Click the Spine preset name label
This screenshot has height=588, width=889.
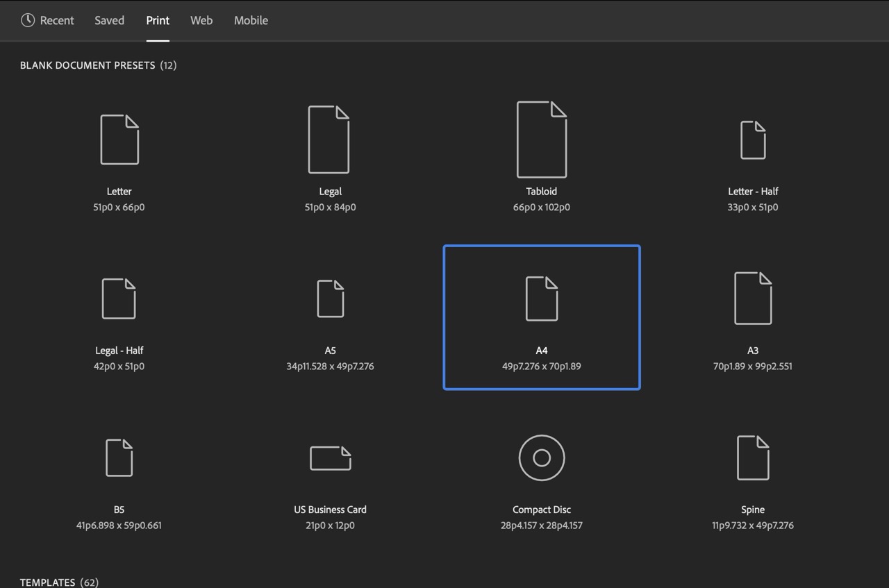click(753, 509)
